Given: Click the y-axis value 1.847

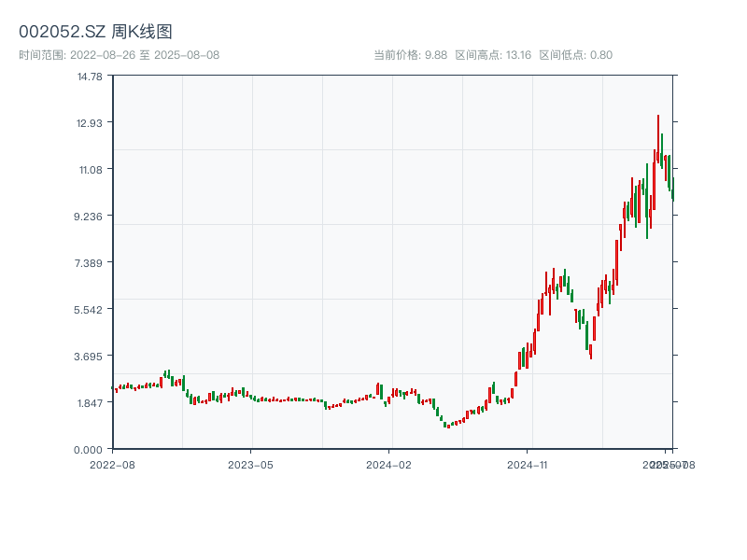Looking at the screenshot, I should (90, 403).
